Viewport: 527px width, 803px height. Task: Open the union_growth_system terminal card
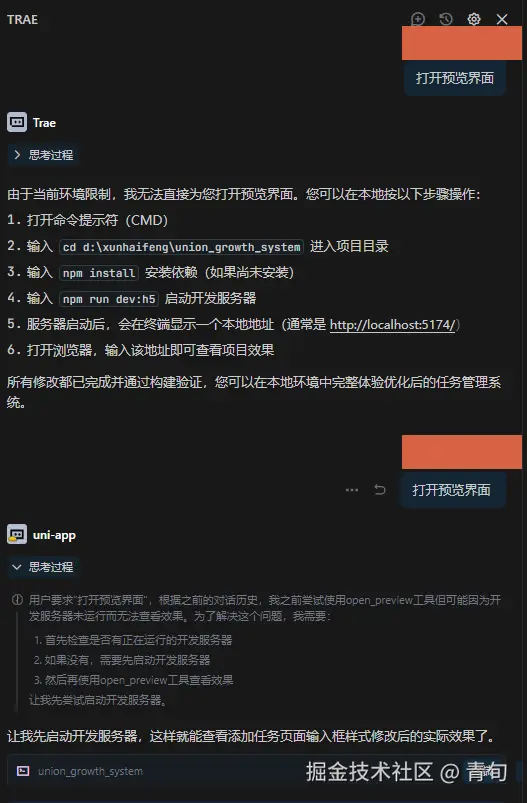coord(257,771)
